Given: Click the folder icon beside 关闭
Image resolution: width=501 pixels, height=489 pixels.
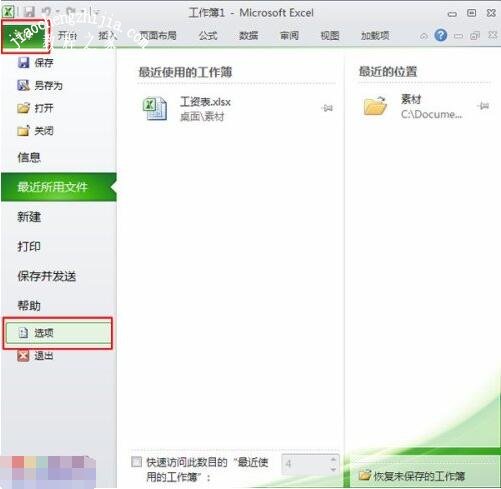Looking at the screenshot, I should (x=23, y=131).
